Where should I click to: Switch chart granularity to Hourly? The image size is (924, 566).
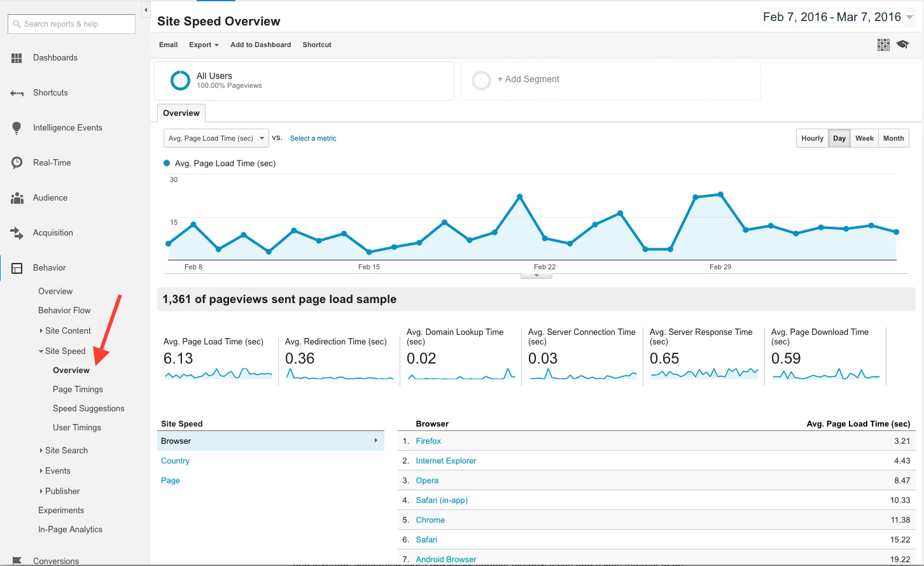click(x=812, y=138)
